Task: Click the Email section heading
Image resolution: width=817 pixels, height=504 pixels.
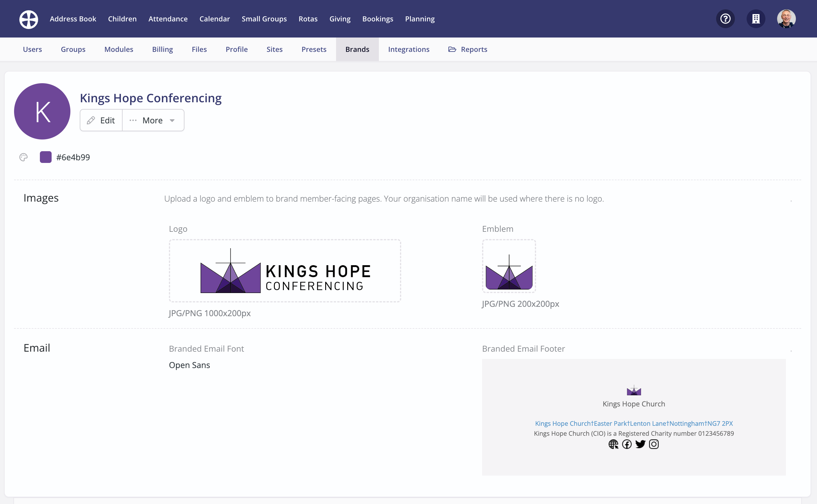Action: (x=37, y=348)
